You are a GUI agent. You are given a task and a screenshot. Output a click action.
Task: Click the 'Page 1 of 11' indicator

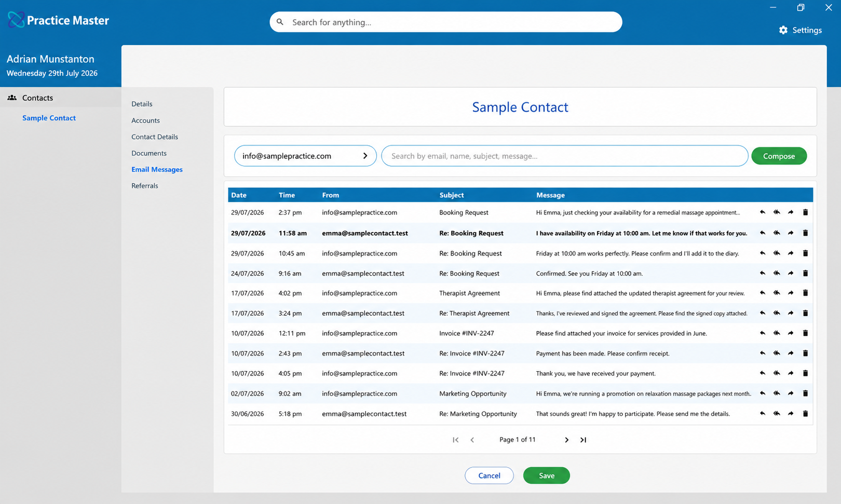click(518, 440)
